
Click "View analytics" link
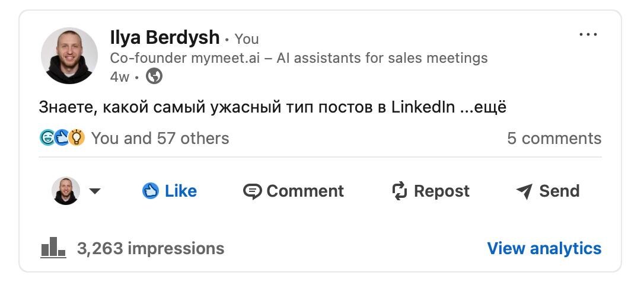pyautogui.click(x=544, y=248)
